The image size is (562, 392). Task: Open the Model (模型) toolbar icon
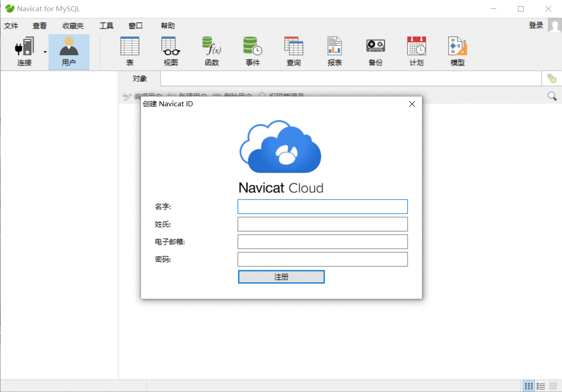458,52
